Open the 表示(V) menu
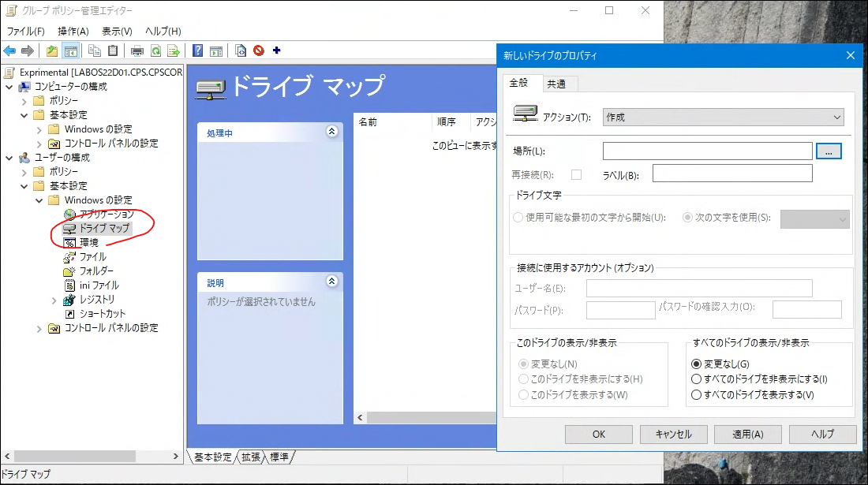This screenshot has width=868, height=485. click(117, 32)
